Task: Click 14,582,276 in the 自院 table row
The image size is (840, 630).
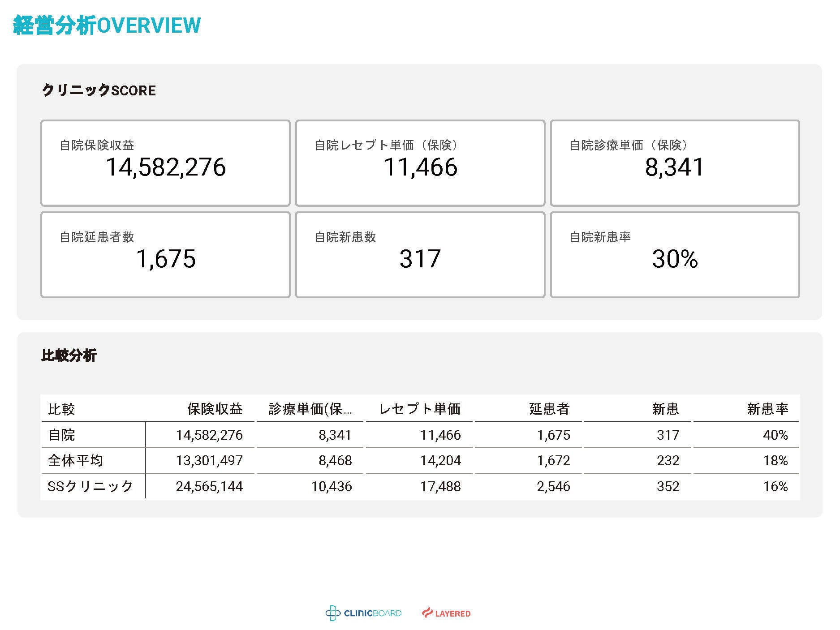Action: coord(209,435)
